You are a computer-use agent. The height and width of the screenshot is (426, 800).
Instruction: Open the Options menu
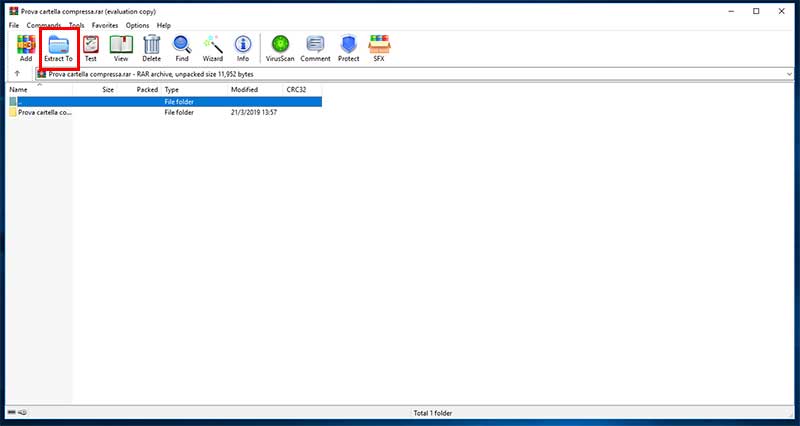(x=138, y=25)
